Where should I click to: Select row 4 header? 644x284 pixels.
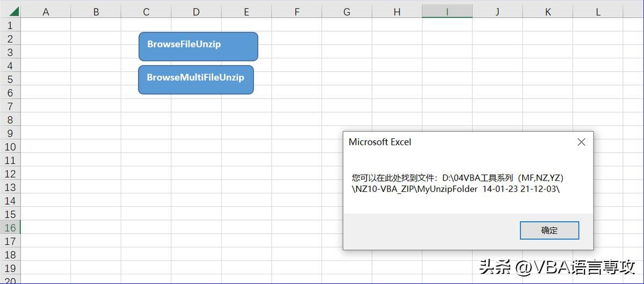point(10,65)
